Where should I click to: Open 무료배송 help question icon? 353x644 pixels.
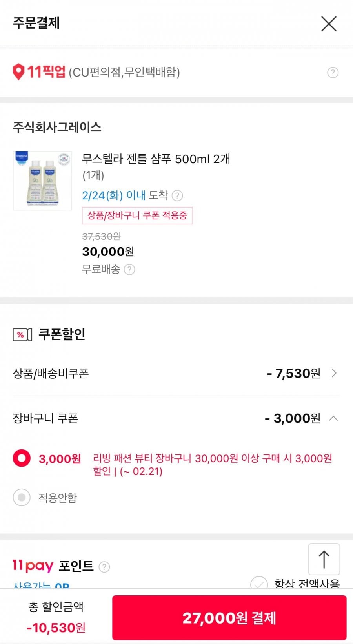pyautogui.click(x=129, y=270)
